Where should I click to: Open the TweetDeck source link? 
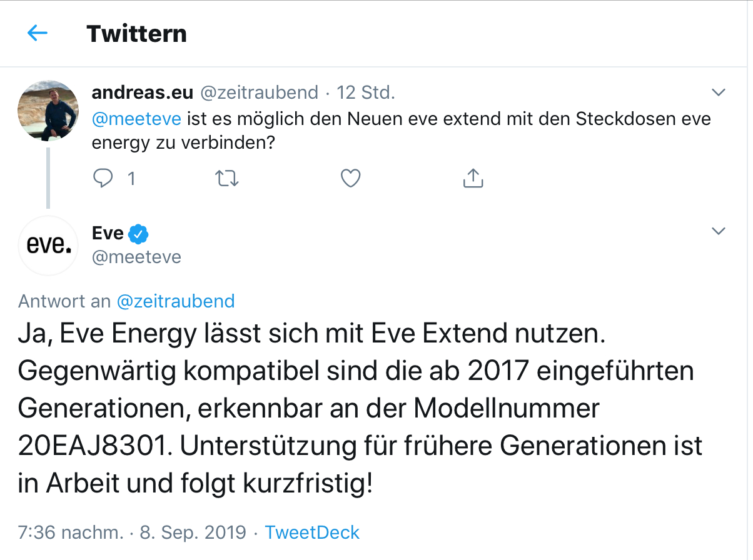pos(312,532)
